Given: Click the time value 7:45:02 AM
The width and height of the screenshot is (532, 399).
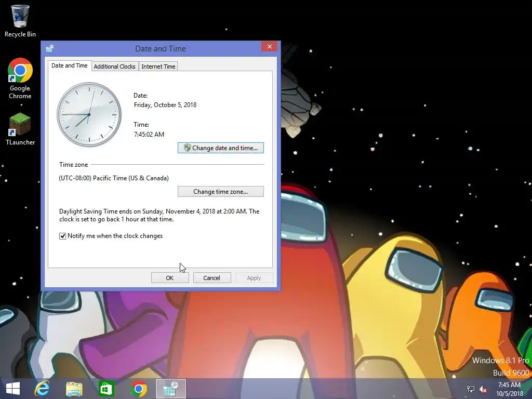Looking at the screenshot, I should point(149,135).
